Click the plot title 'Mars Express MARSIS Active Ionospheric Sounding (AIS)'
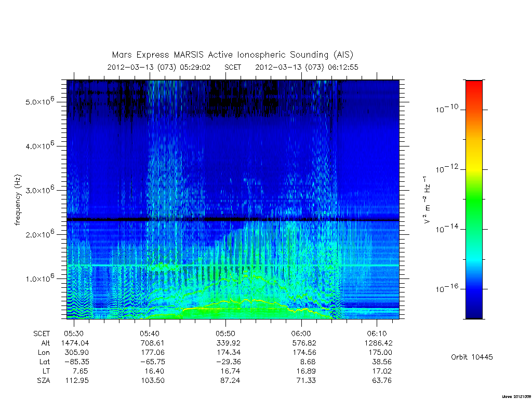 [232, 55]
